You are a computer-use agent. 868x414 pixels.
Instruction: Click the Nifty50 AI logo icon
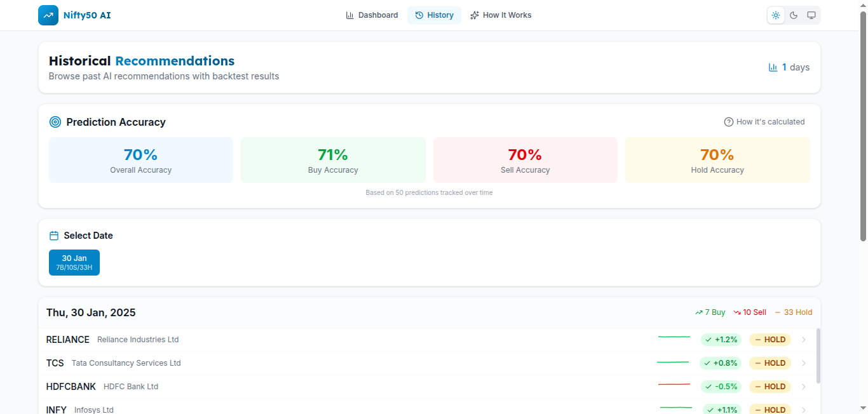[x=48, y=15]
